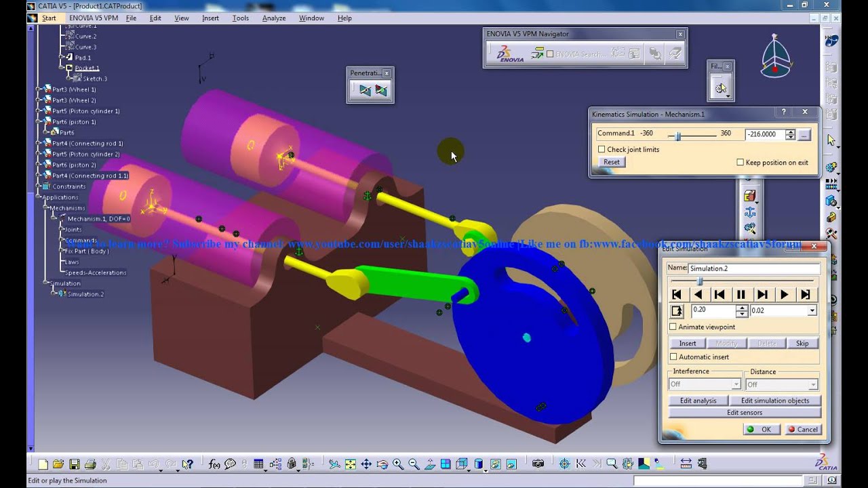This screenshot has width=868, height=488.
Task: Jump to simulation end
Action: tap(806, 294)
